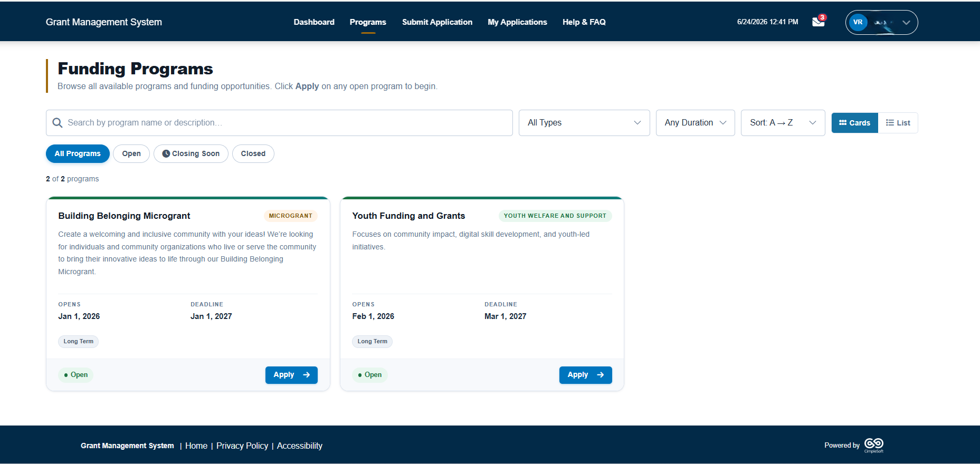Expand the user profile chevron
This screenshot has height=464, width=980.
(906, 23)
